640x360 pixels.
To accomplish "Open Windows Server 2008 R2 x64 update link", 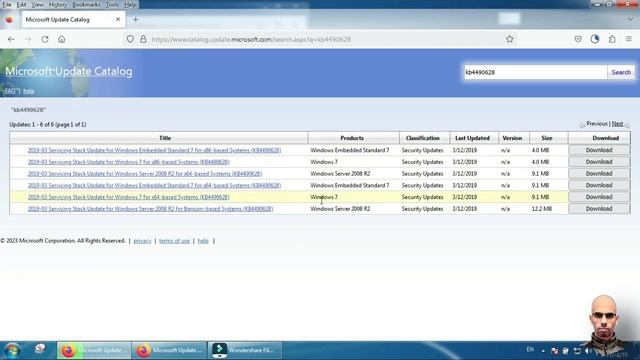I will coord(144,173).
